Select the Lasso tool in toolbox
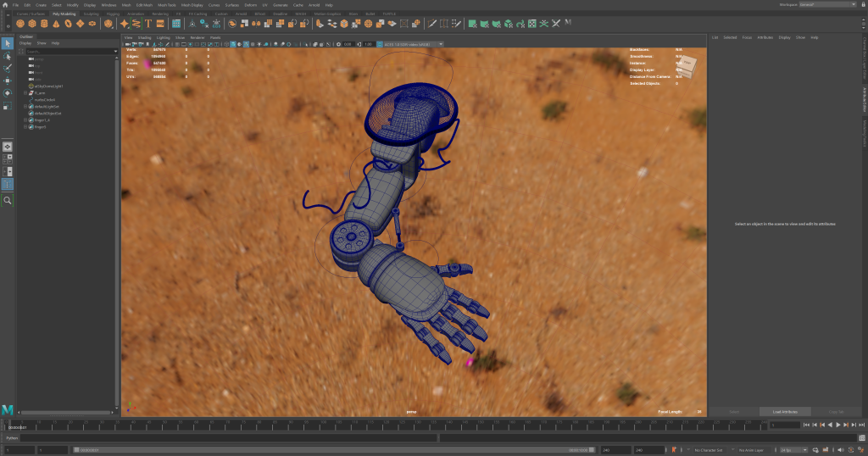This screenshot has width=868, height=456. click(8, 56)
